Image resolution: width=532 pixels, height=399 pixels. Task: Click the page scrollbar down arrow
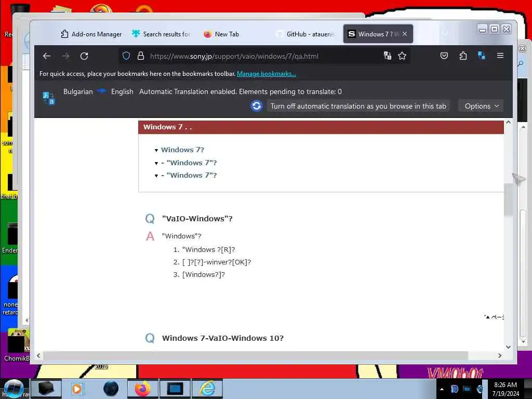pyautogui.click(x=508, y=347)
